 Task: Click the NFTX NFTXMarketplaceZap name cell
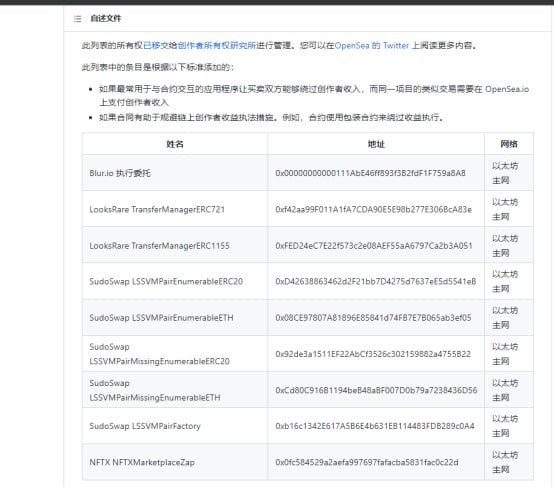[x=175, y=462]
